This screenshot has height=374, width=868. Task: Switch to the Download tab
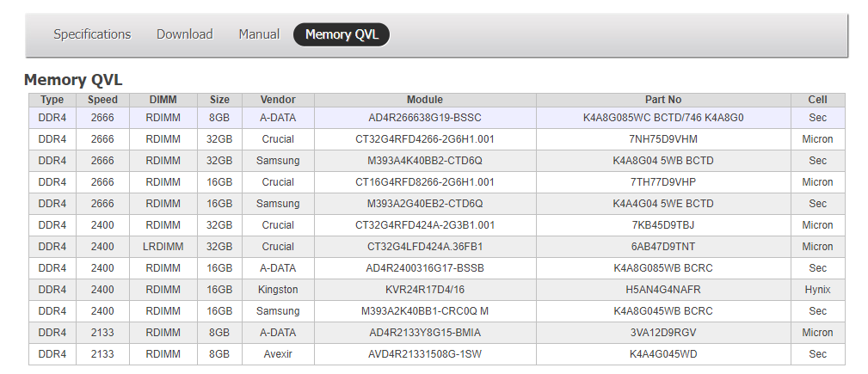(184, 34)
